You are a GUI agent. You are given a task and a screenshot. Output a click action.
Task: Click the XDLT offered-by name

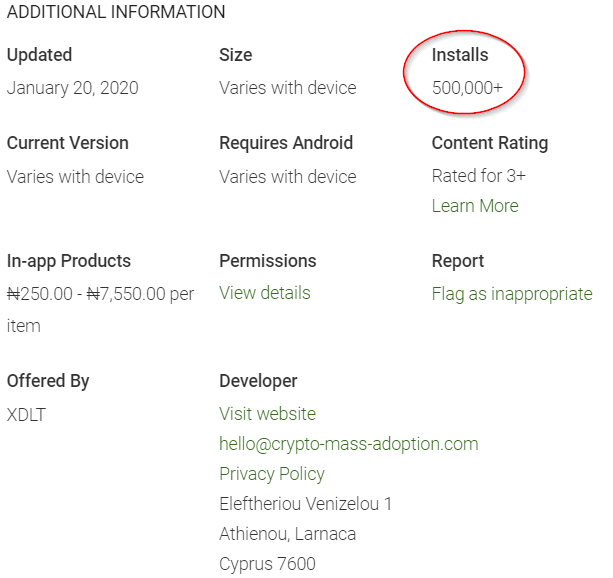coord(26,415)
